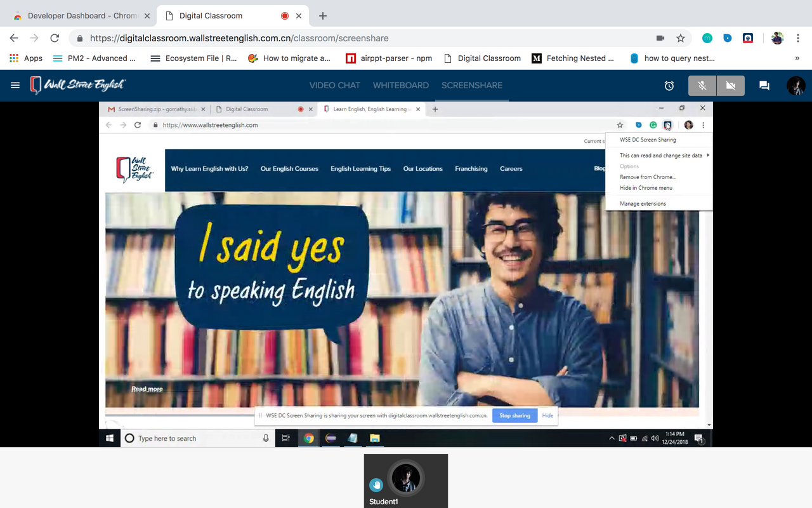The image size is (812, 508).
Task: Click Student1 raised hand icon
Action: (x=376, y=485)
